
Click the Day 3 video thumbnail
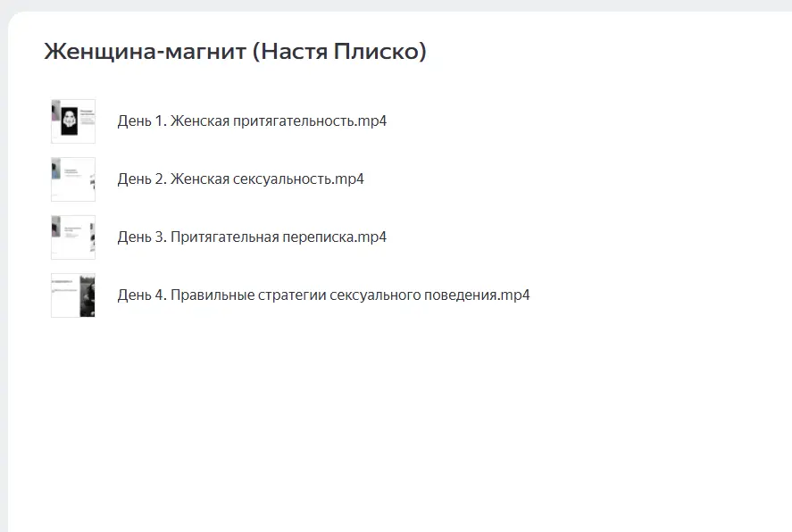(x=73, y=237)
